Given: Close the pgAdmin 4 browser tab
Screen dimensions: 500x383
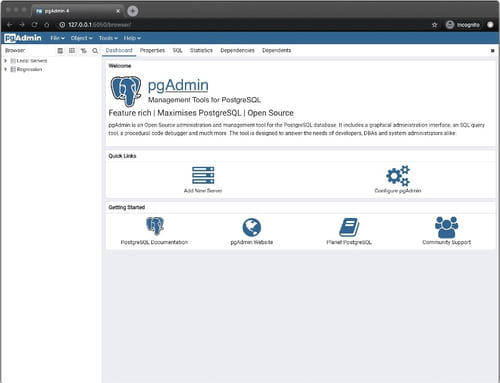Looking at the screenshot, I should click(118, 11).
